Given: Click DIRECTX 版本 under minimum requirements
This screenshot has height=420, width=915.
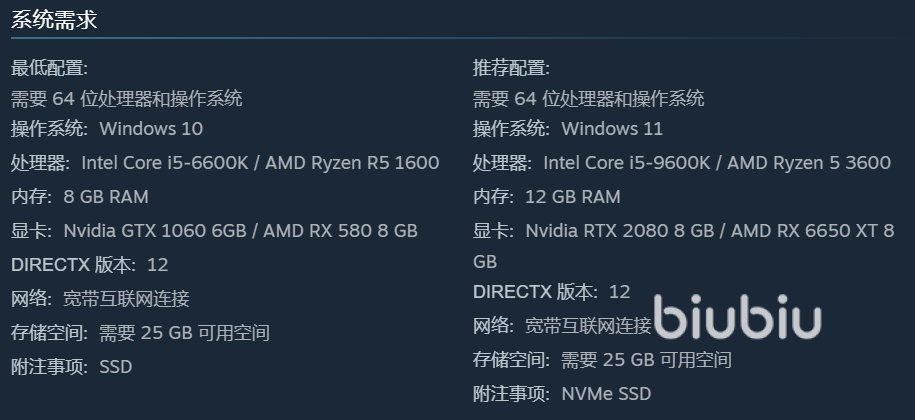Looking at the screenshot, I should 72,265.
